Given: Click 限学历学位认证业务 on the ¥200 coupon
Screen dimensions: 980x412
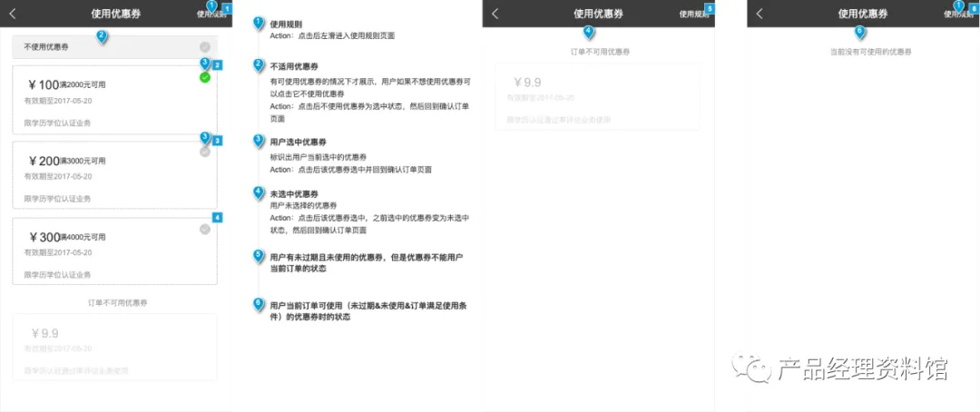Looking at the screenshot, I should point(57,199).
